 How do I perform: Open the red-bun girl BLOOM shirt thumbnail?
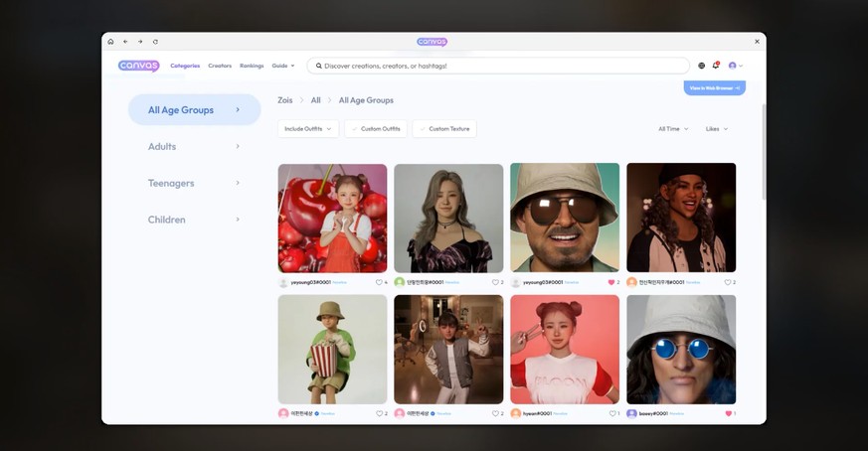(565, 350)
